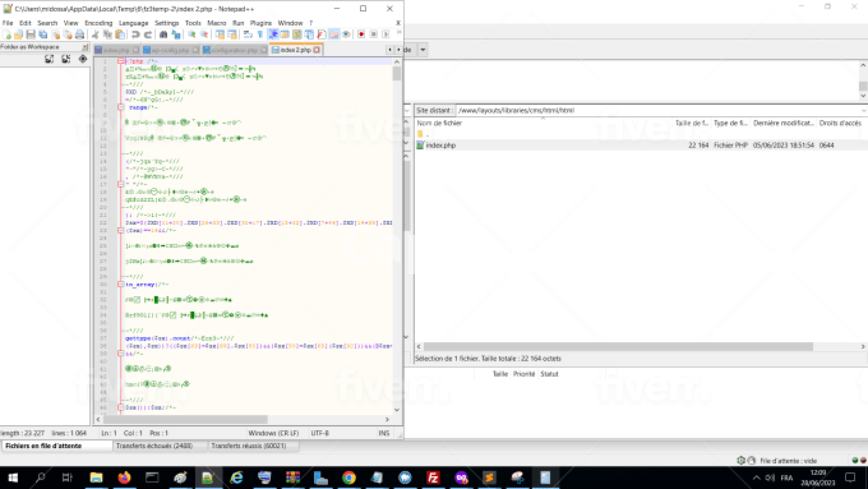Click FileZilla icon in the taskbar

tap(433, 478)
